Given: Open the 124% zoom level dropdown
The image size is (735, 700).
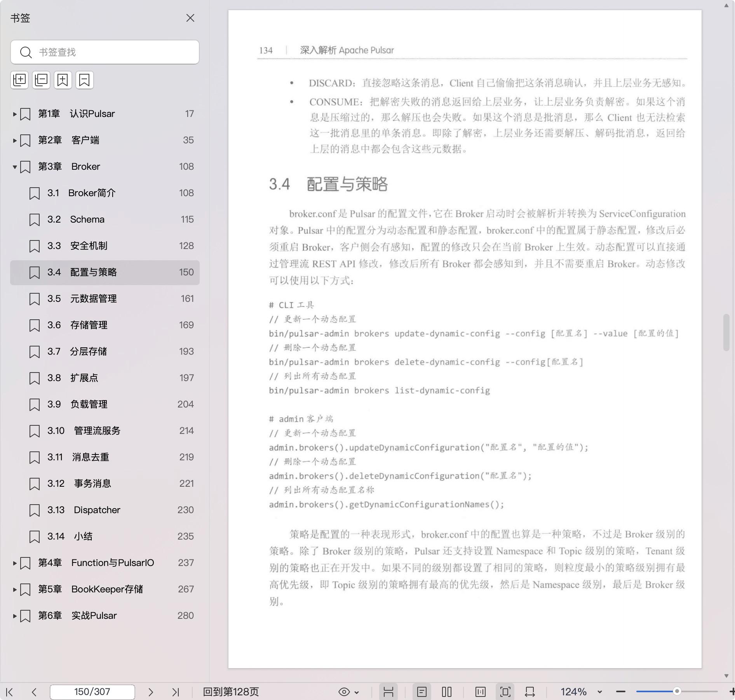Looking at the screenshot, I should tap(599, 692).
